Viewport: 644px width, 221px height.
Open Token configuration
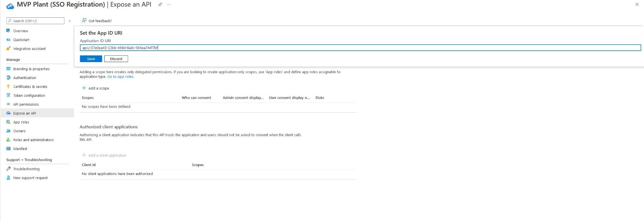click(29, 96)
